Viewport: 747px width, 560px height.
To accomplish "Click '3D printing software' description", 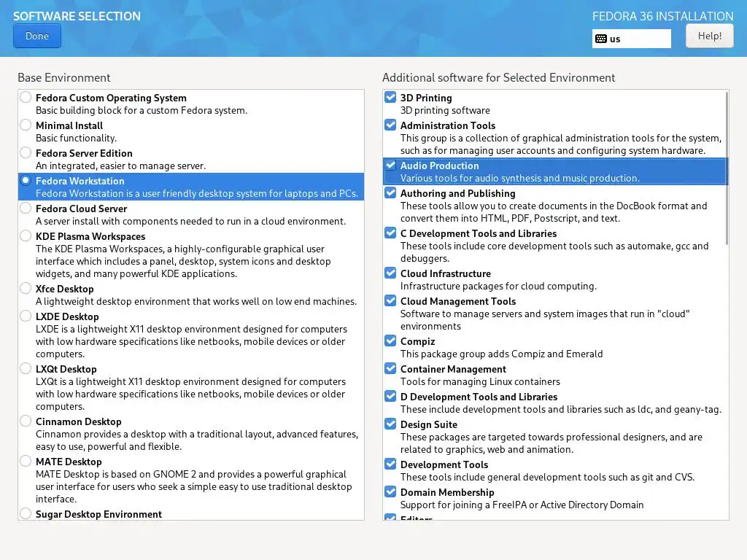I will pyautogui.click(x=445, y=111).
